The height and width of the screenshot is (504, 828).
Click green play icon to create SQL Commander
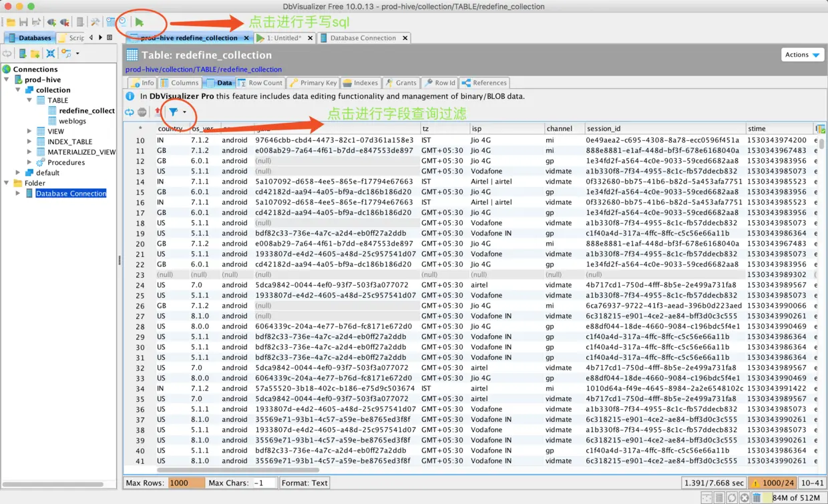(140, 22)
